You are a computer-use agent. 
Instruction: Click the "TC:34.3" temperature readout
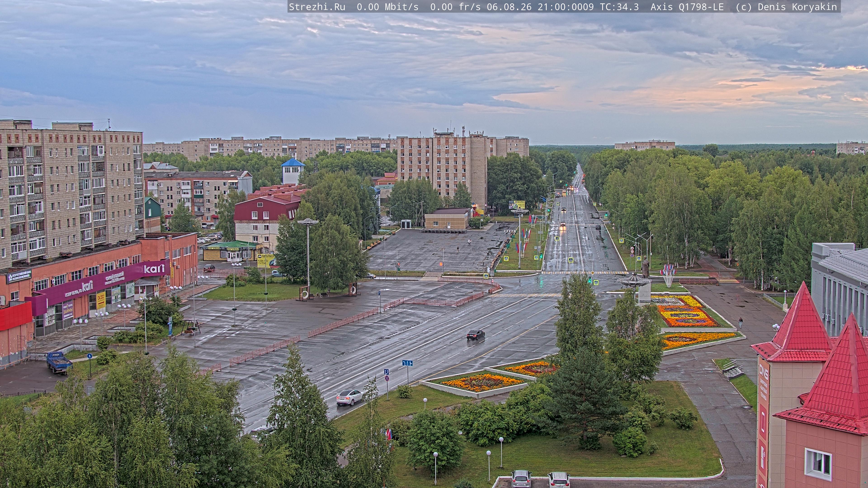(619, 7)
